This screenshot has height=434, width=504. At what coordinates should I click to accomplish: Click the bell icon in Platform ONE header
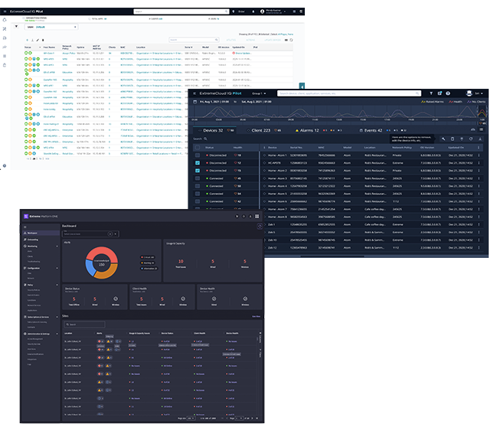click(x=250, y=216)
